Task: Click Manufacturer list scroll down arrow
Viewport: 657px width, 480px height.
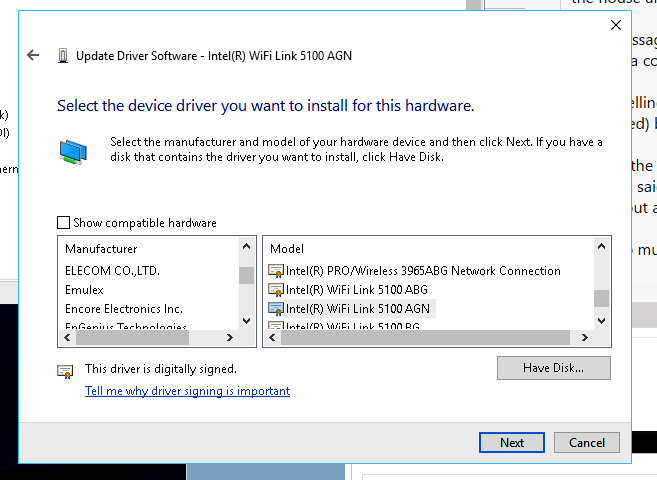Action: [x=246, y=321]
